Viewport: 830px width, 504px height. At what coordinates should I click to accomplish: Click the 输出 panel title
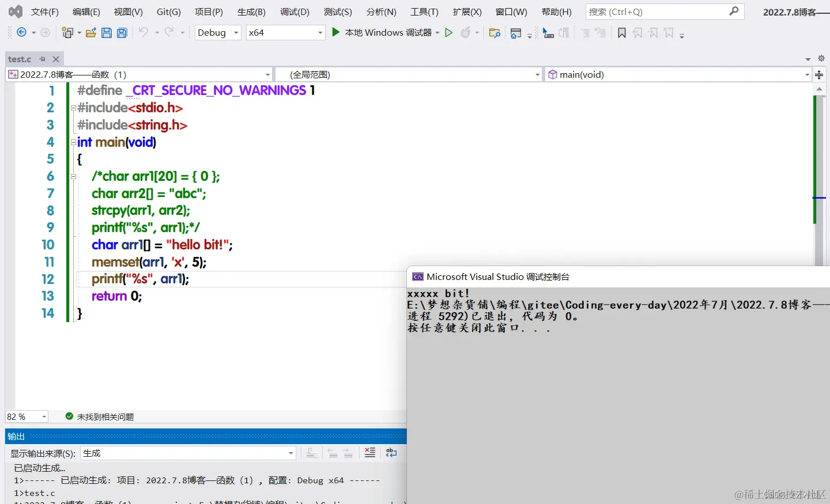click(16, 436)
